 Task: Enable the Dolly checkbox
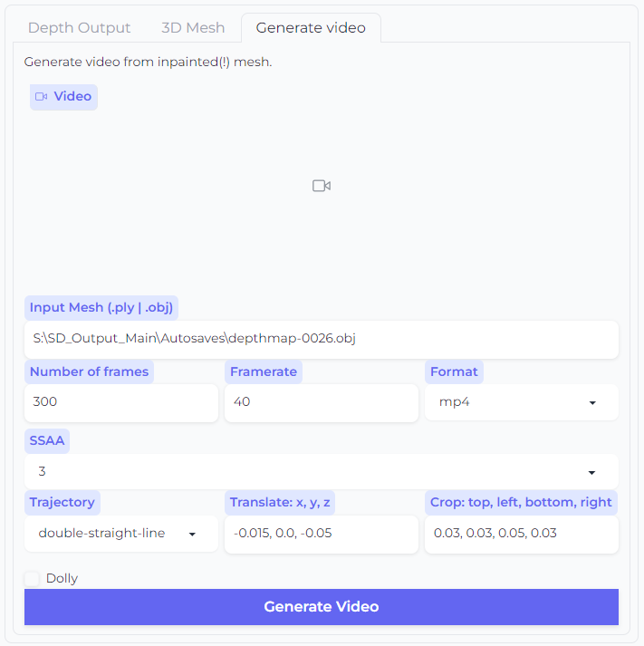32,578
